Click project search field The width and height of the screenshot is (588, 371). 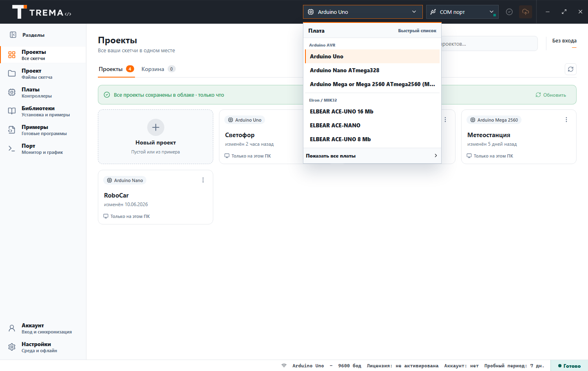[489, 44]
